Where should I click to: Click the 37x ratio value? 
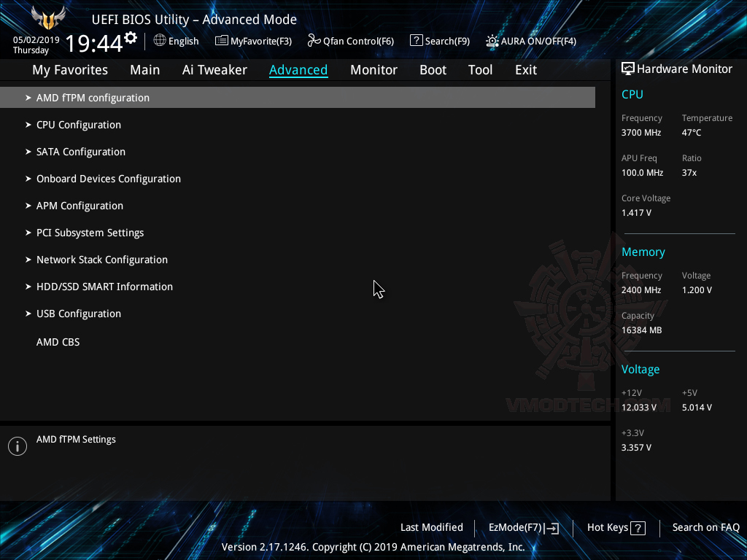click(689, 173)
